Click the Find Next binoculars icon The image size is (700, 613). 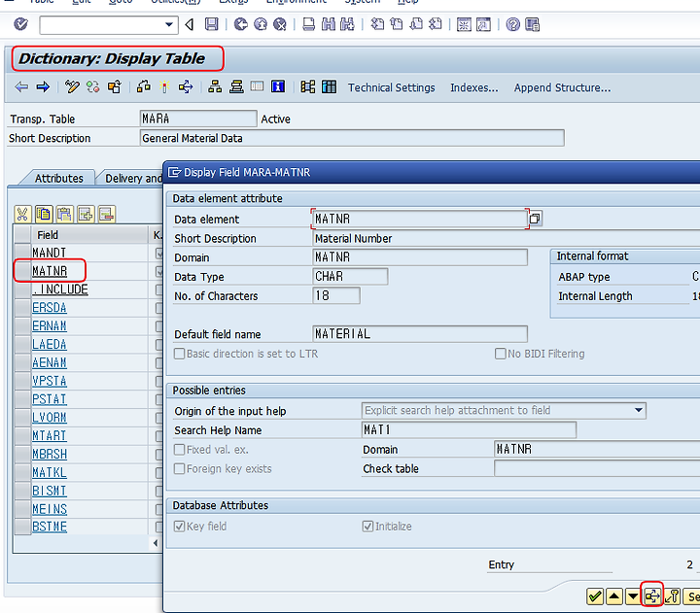tap(347, 24)
